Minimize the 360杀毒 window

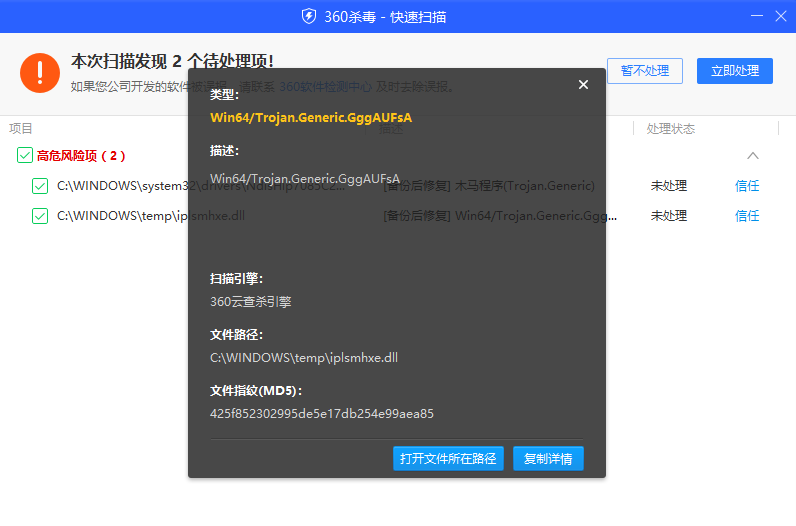tap(757, 16)
